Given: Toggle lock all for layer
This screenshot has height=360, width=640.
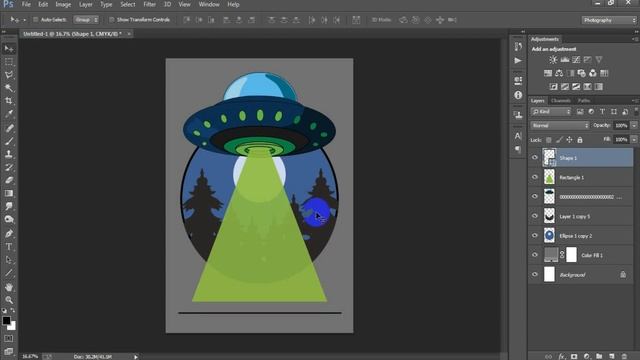Looking at the screenshot, I should tap(580, 140).
